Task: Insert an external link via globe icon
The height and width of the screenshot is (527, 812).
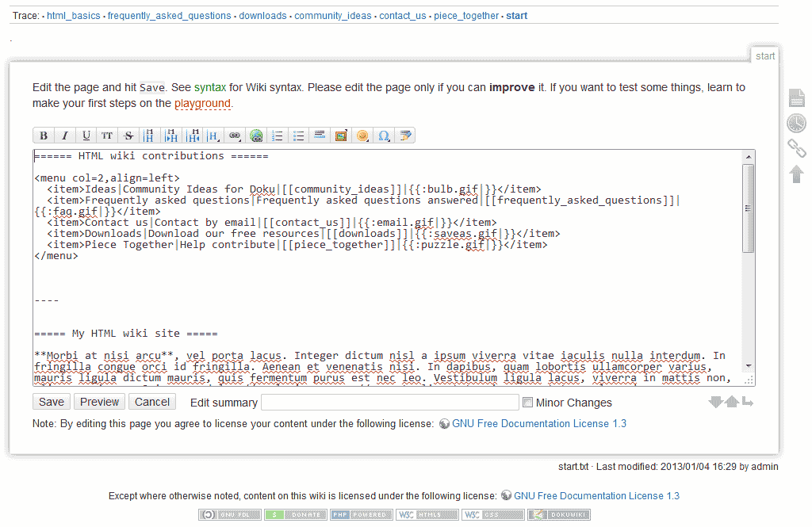Action: pyautogui.click(x=256, y=136)
